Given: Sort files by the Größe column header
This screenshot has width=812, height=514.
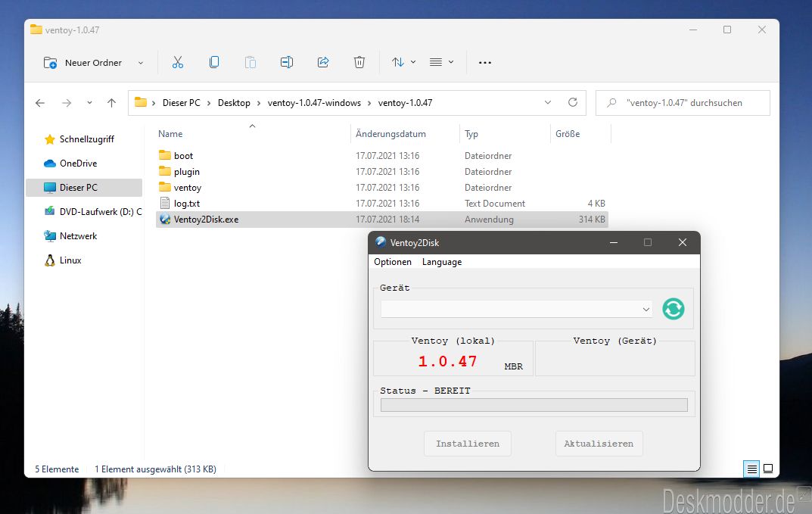Looking at the screenshot, I should [x=580, y=134].
